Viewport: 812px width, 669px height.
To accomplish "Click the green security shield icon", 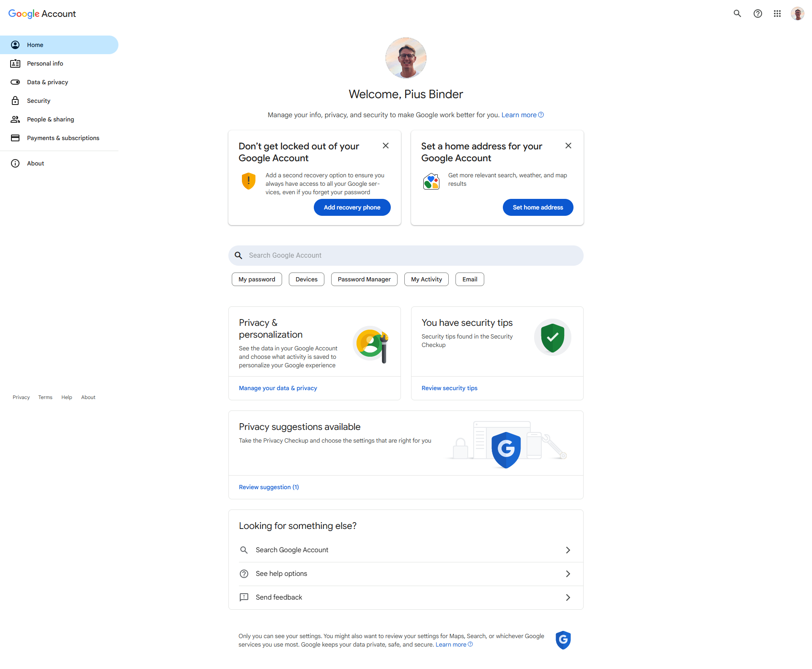I will (552, 337).
